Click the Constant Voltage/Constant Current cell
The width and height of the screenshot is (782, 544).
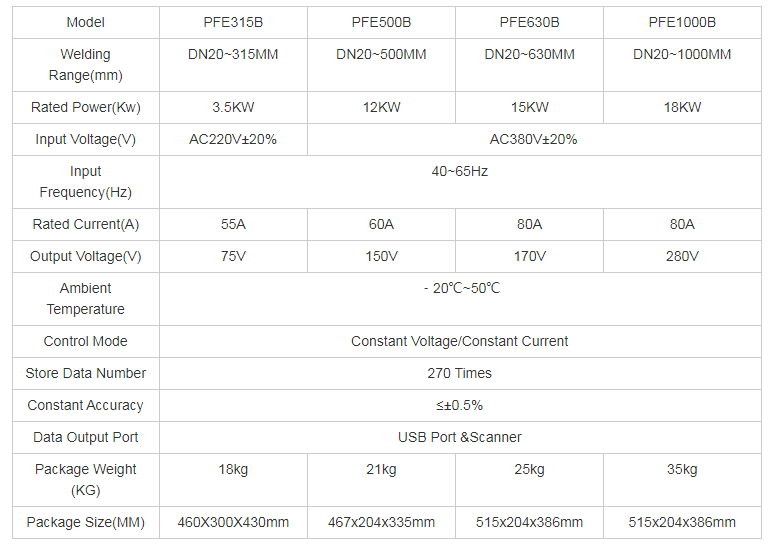[460, 341]
